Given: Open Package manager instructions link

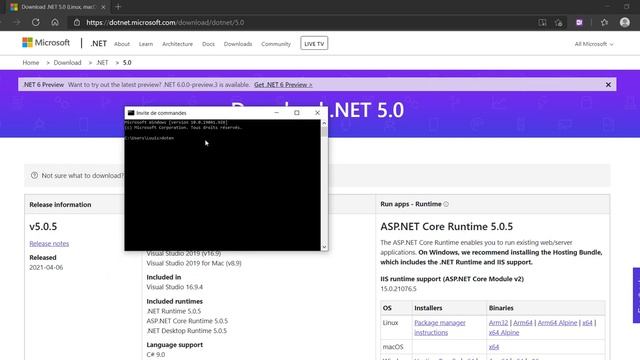Looking at the screenshot, I should click(x=440, y=328).
